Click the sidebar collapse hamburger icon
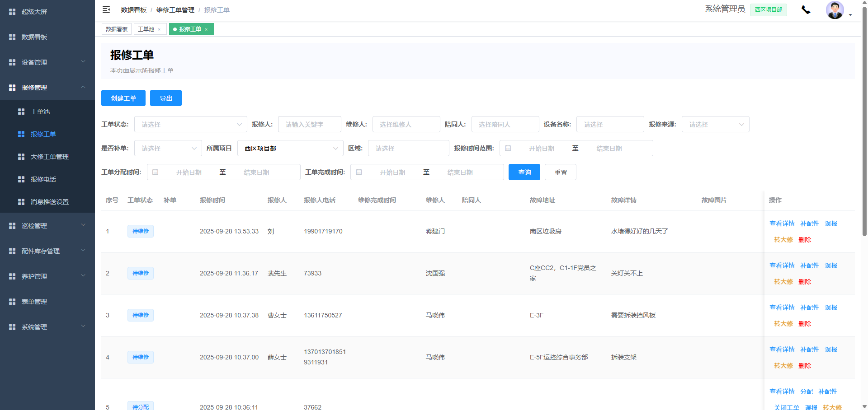This screenshot has width=868, height=410. pos(106,9)
